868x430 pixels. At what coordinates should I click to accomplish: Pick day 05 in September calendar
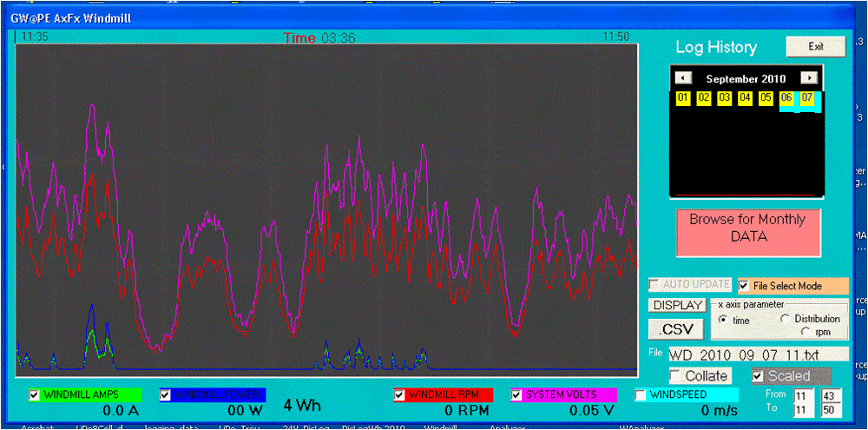pyautogui.click(x=766, y=98)
